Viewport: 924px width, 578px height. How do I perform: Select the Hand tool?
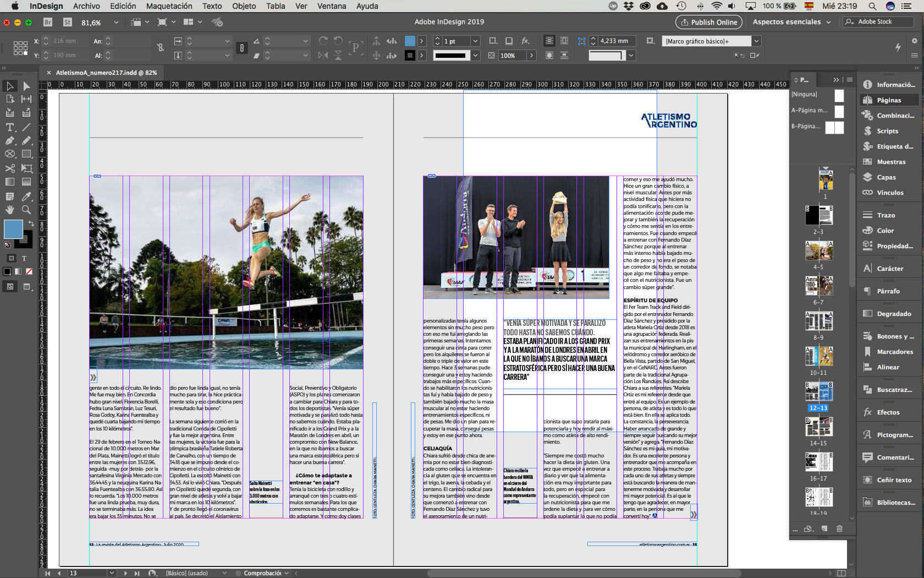tap(10, 210)
